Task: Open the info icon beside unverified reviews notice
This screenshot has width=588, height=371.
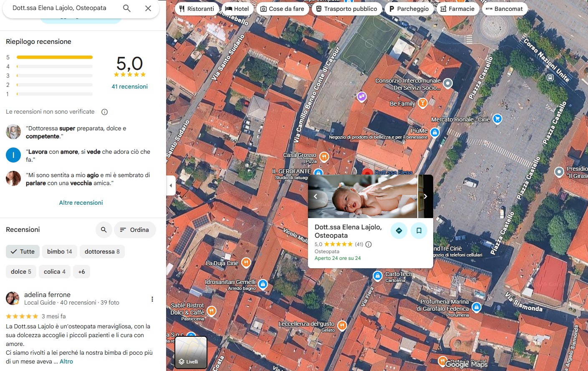Action: [x=105, y=112]
